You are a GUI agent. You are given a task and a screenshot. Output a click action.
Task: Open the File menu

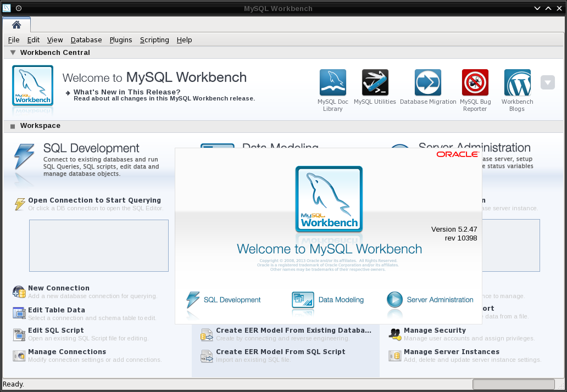[x=14, y=40]
